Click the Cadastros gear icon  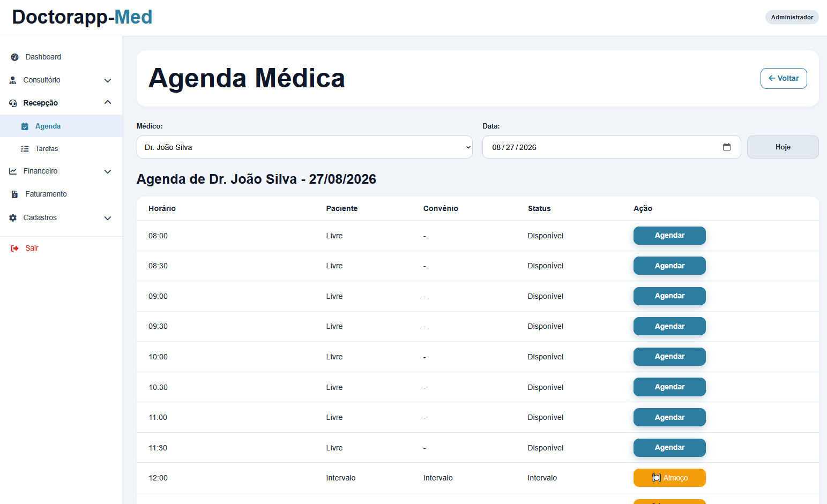(x=13, y=218)
